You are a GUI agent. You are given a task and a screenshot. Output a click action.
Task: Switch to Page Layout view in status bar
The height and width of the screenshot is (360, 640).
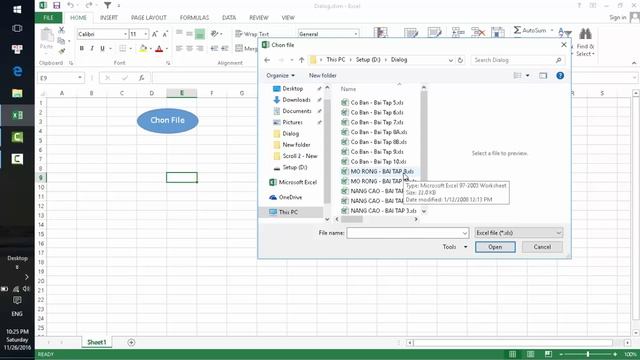click(x=530, y=354)
